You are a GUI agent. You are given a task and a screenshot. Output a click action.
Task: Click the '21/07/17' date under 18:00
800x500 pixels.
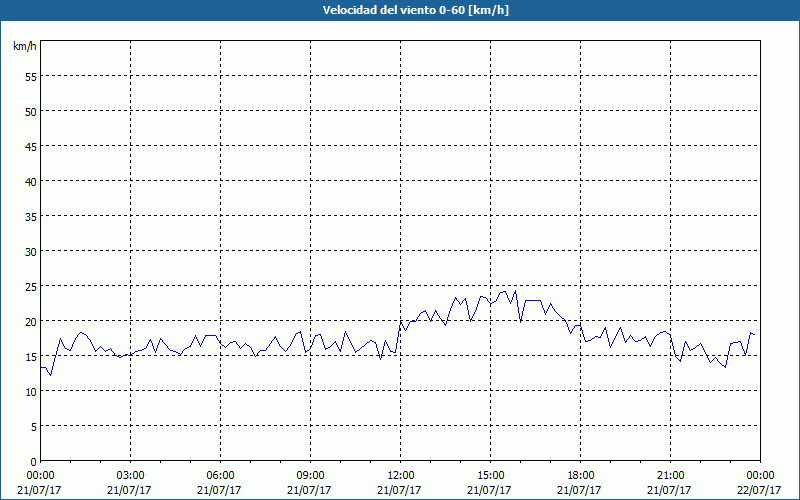tap(579, 490)
